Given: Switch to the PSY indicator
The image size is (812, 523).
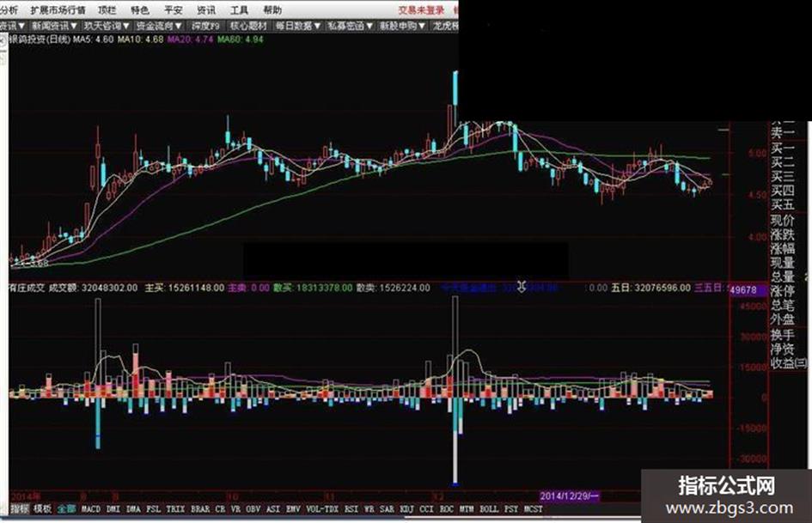Looking at the screenshot, I should 511,509.
